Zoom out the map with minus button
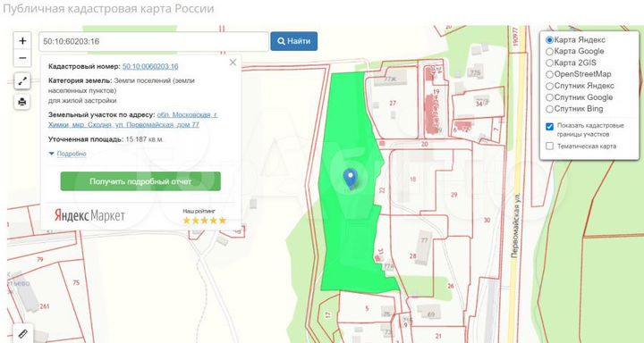 (x=22, y=58)
